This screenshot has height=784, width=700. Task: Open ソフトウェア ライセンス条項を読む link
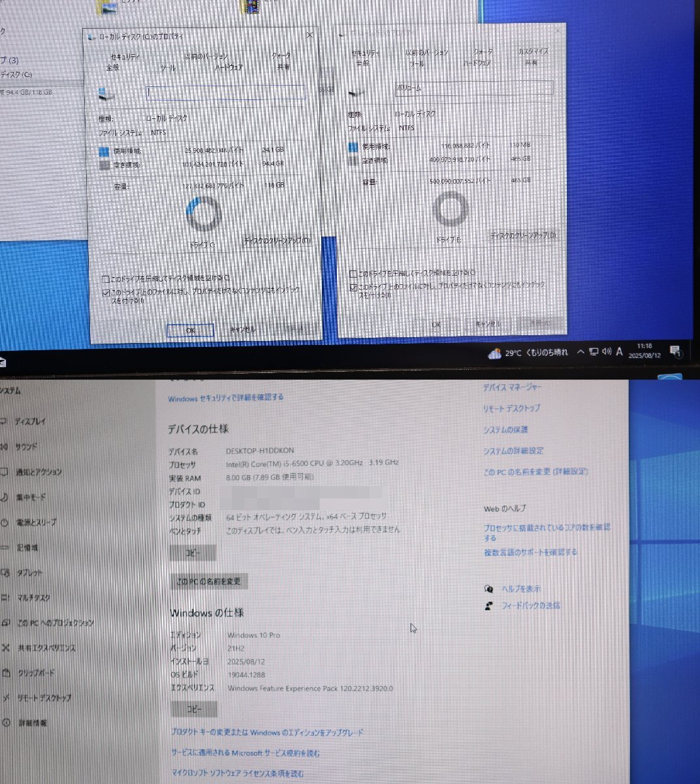tap(238, 774)
